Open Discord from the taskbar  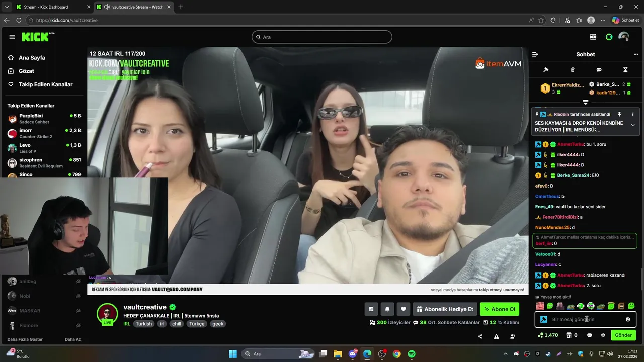(x=353, y=354)
